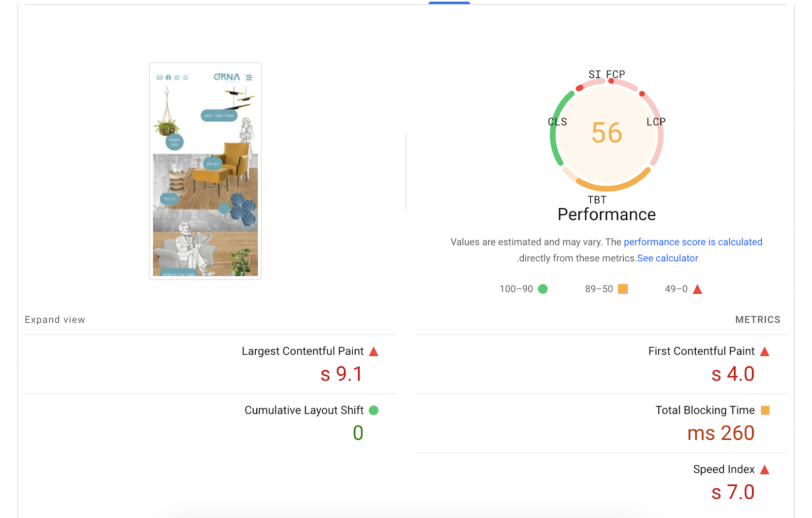
Task: Click the red triangle beside First Contentful Paint
Action: (765, 351)
